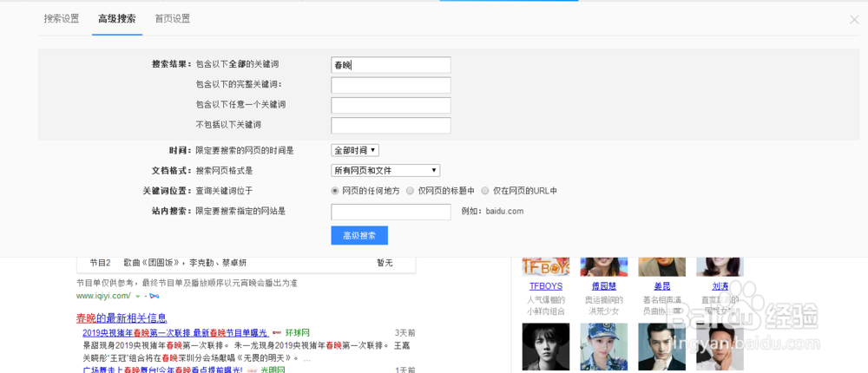Click the thumbnail above 刘涛
The image size is (868, 373).
click(720, 267)
